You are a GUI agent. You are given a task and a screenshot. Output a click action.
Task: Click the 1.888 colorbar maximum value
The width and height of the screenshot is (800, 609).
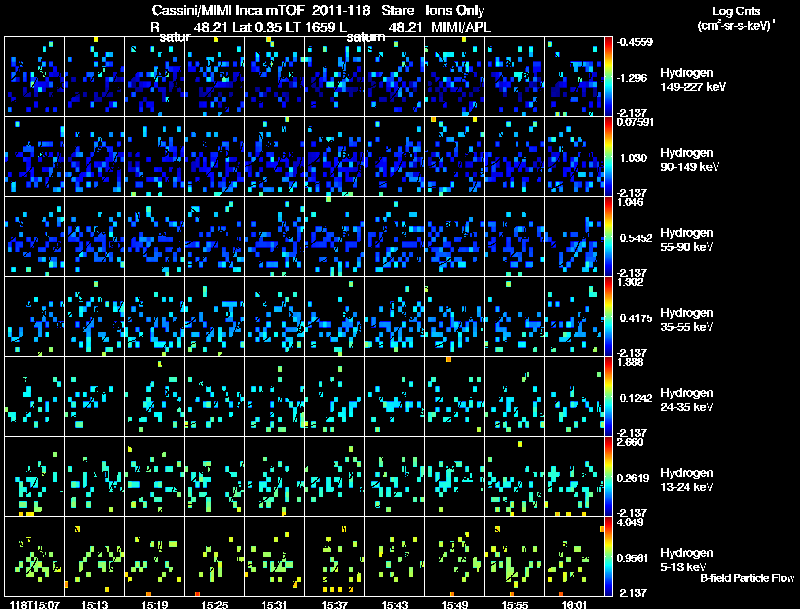[630, 362]
